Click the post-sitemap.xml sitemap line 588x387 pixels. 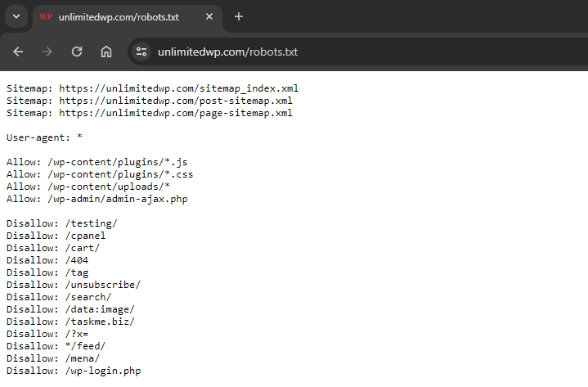pyautogui.click(x=150, y=101)
